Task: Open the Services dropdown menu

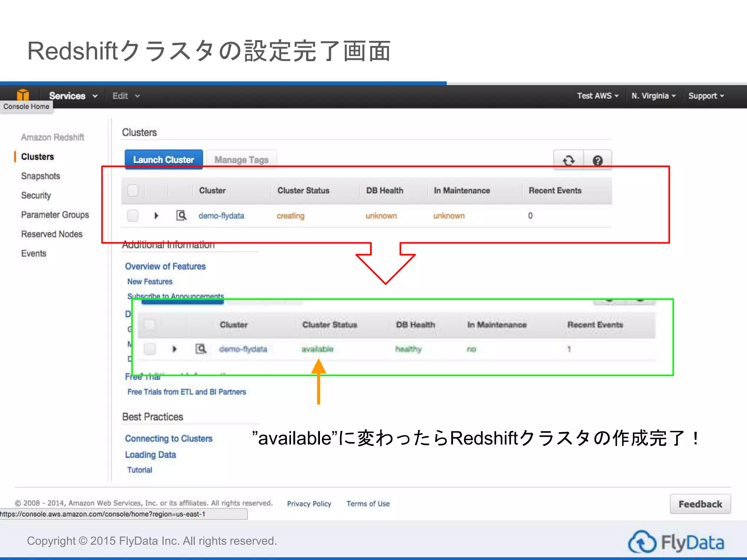Action: click(73, 96)
